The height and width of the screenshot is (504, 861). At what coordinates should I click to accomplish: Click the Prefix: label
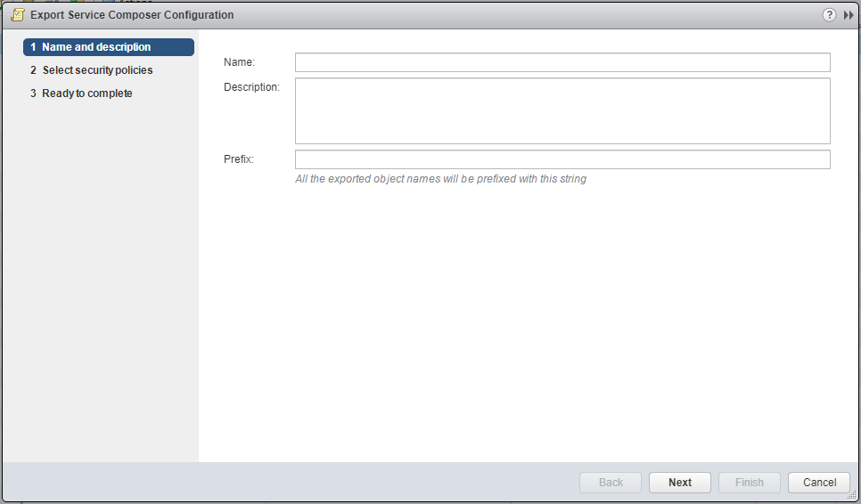point(239,159)
